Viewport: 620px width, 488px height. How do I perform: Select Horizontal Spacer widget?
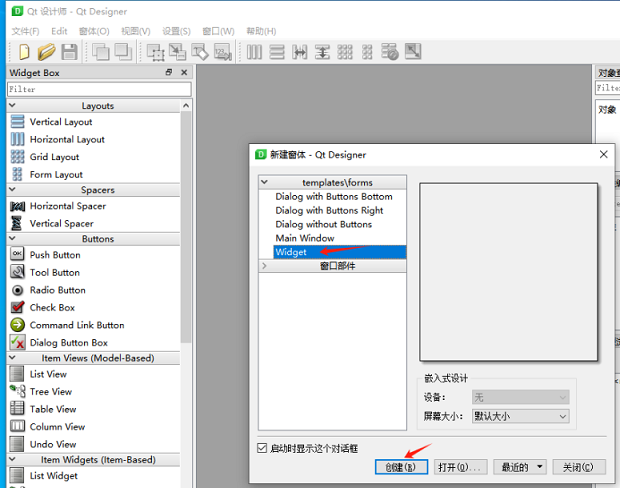coord(94,206)
